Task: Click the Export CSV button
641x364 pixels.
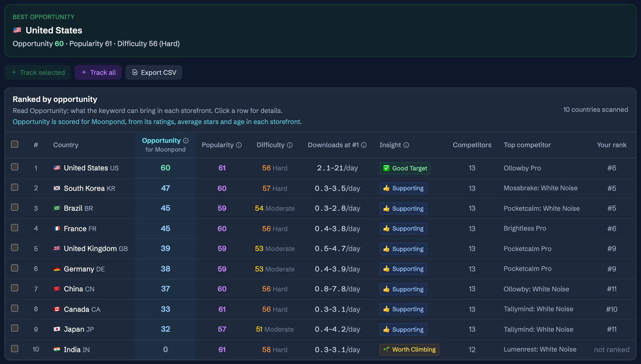Action: coord(154,72)
